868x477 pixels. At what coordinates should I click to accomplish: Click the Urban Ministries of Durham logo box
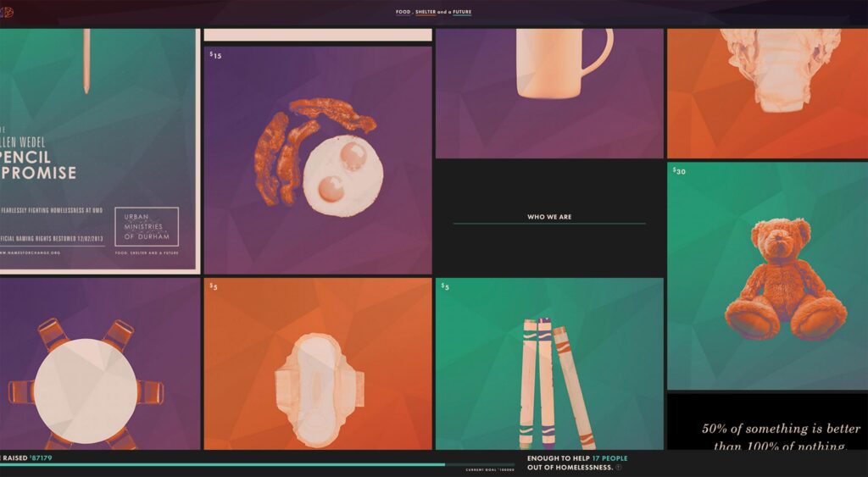point(147,226)
